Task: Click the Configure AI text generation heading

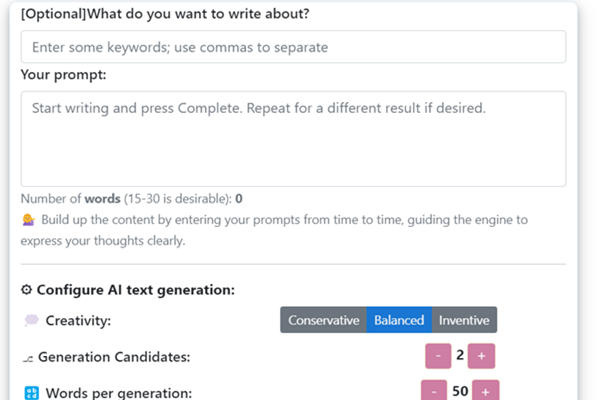Action: click(135, 290)
